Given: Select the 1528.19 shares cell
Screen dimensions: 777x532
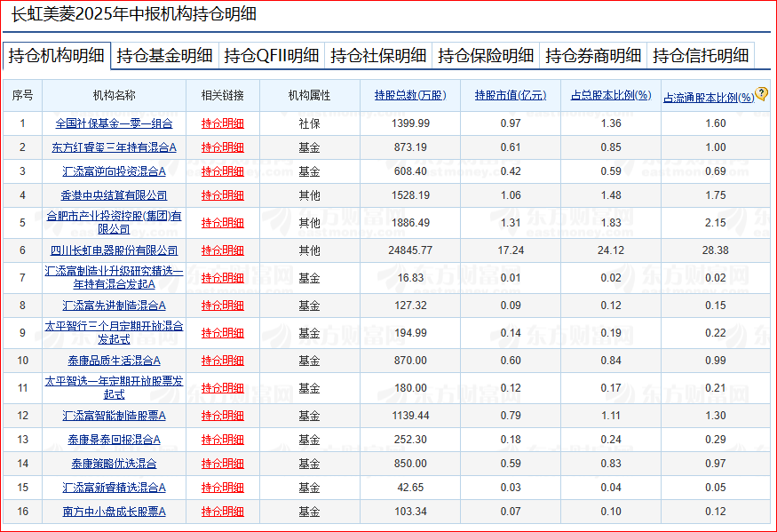Looking at the screenshot, I should (410, 195).
